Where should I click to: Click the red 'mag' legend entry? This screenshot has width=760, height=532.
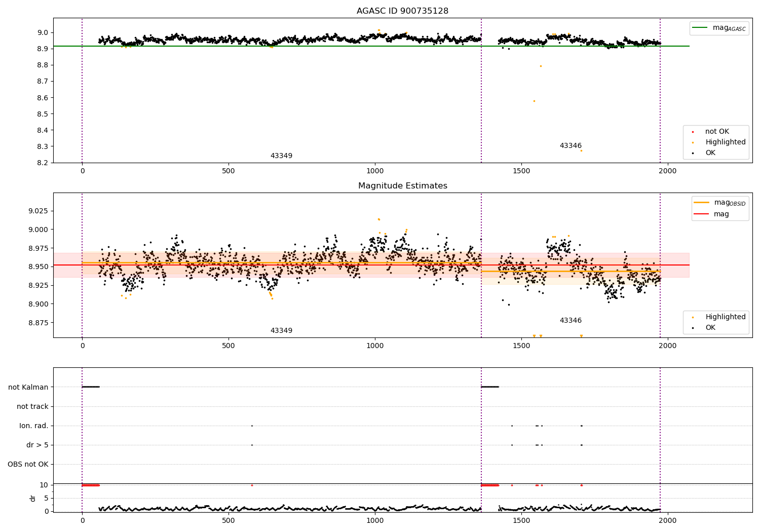[712, 214]
